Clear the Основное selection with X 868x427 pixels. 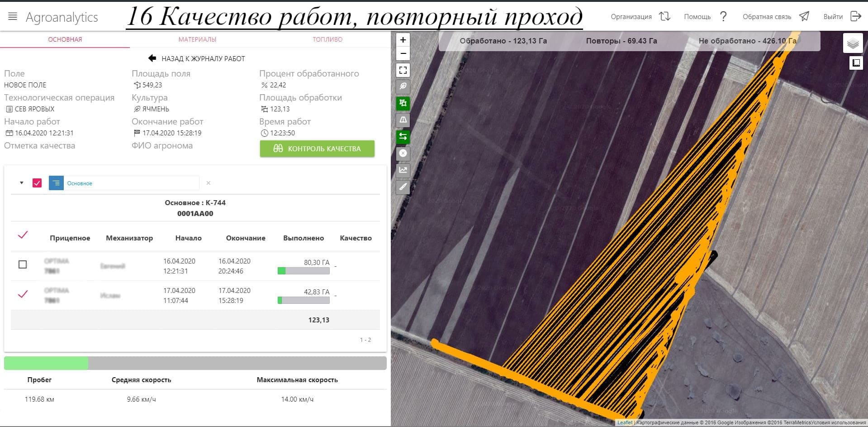(x=208, y=183)
